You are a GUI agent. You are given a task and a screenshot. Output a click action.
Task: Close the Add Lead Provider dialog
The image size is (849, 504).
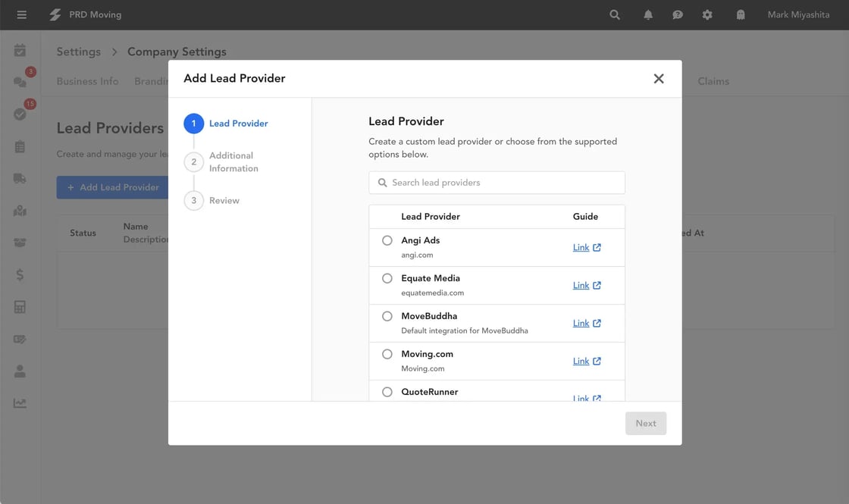click(x=659, y=79)
